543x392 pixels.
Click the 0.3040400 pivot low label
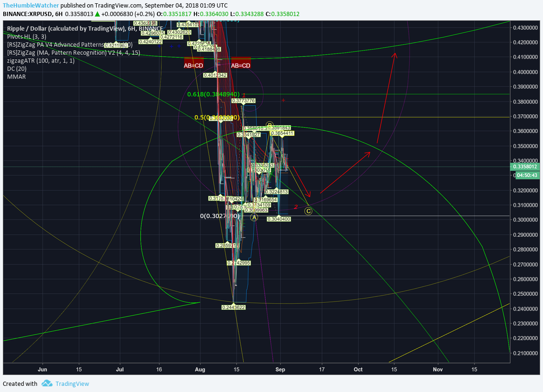(279, 219)
